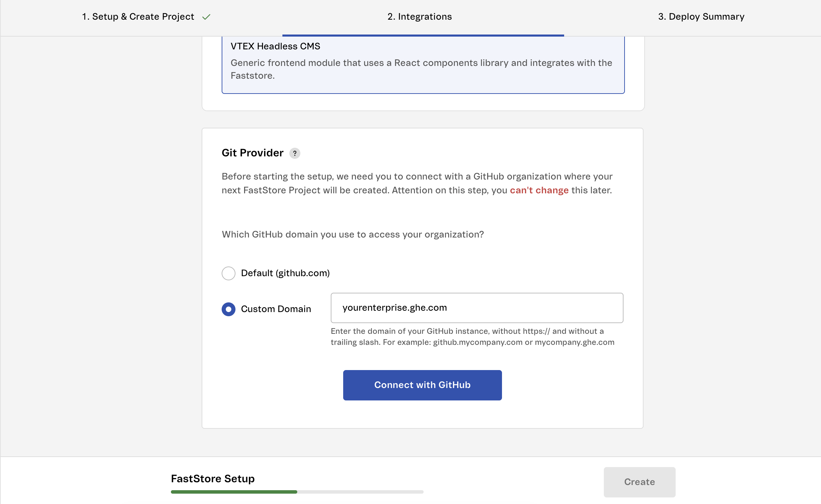Focus the custom GitHub domain input field
The height and width of the screenshot is (504, 821).
coord(476,308)
